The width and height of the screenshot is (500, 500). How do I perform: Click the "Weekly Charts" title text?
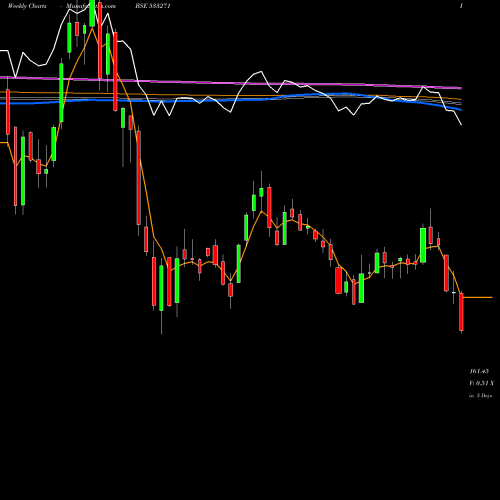27,6
